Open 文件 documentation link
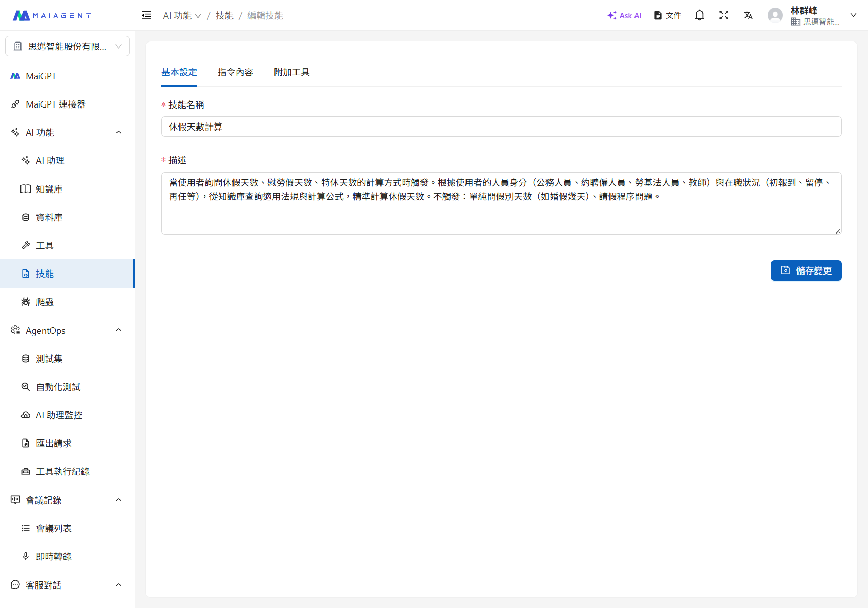The height and width of the screenshot is (608, 868). pos(668,15)
